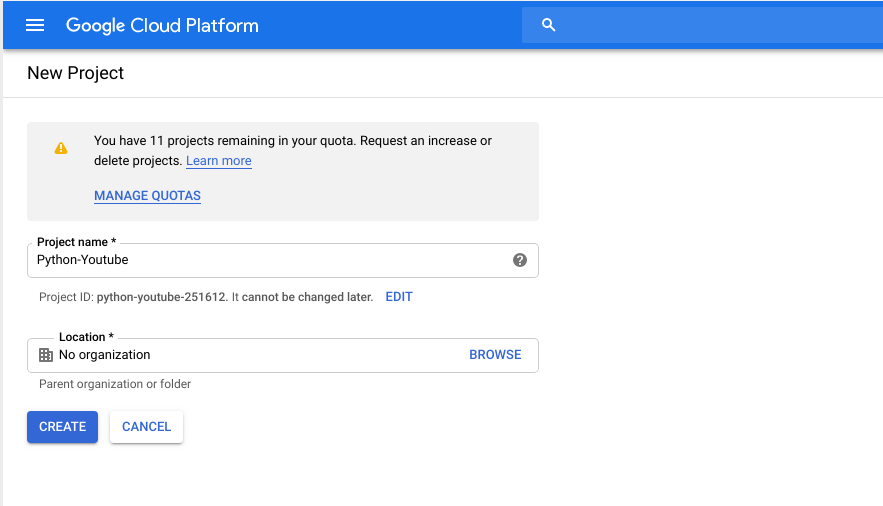Click the search magnifier icon

(x=548, y=25)
